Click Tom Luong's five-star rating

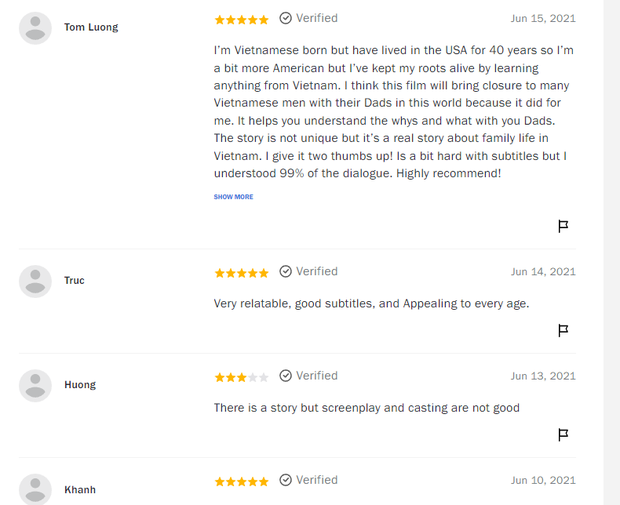tap(241, 19)
